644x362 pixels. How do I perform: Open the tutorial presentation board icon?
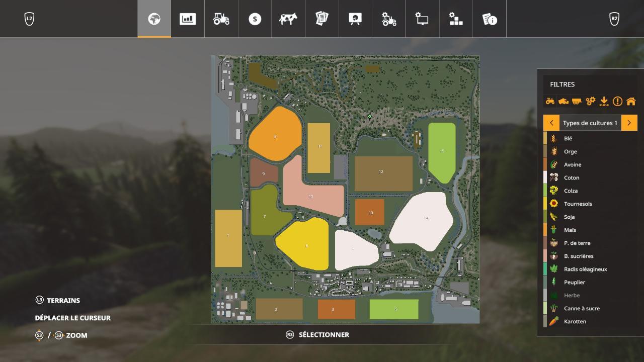coord(355,19)
